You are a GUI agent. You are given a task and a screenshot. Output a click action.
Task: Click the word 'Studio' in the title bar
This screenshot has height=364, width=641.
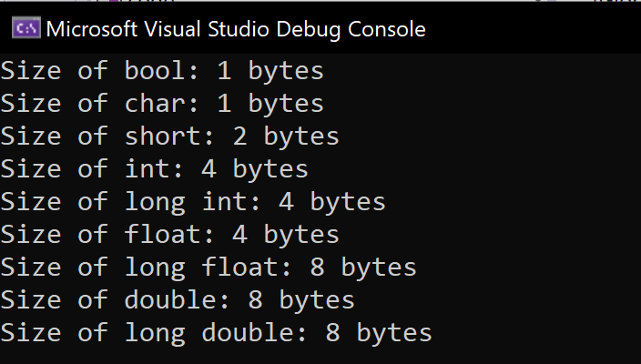[239, 29]
